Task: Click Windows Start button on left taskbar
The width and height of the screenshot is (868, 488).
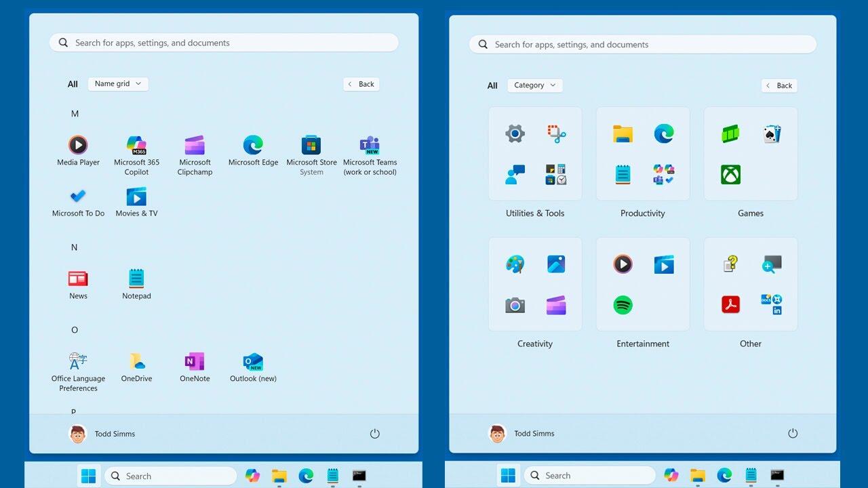Action: point(89,476)
